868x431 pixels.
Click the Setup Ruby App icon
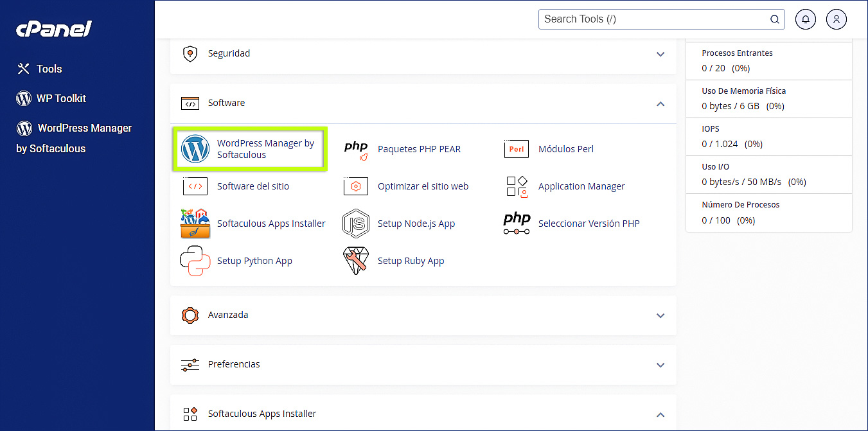pyautogui.click(x=356, y=261)
